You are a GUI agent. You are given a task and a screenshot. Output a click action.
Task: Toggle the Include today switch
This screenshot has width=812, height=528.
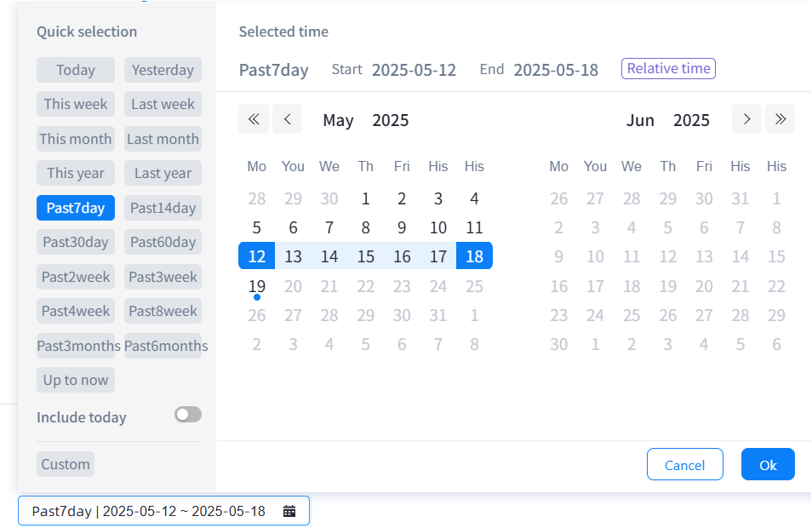pos(187,415)
